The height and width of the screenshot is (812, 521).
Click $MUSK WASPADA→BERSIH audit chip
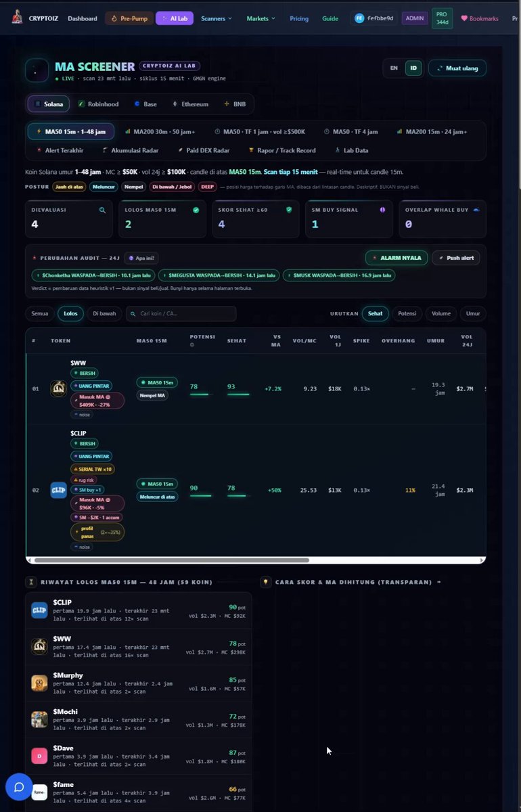click(x=340, y=275)
